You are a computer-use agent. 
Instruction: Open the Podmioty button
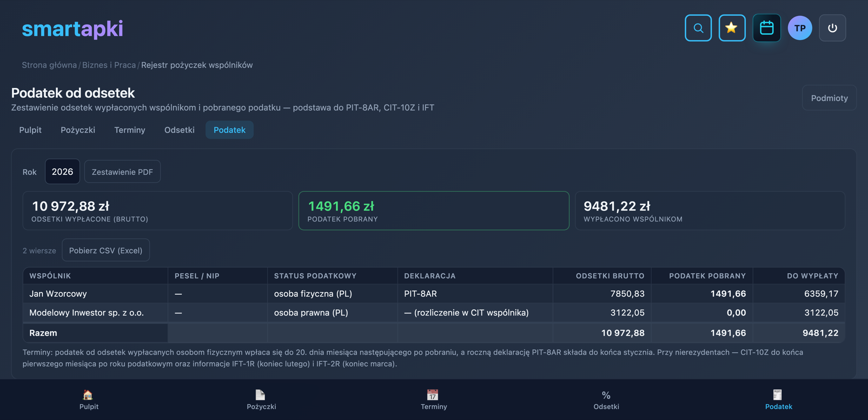[x=829, y=98]
